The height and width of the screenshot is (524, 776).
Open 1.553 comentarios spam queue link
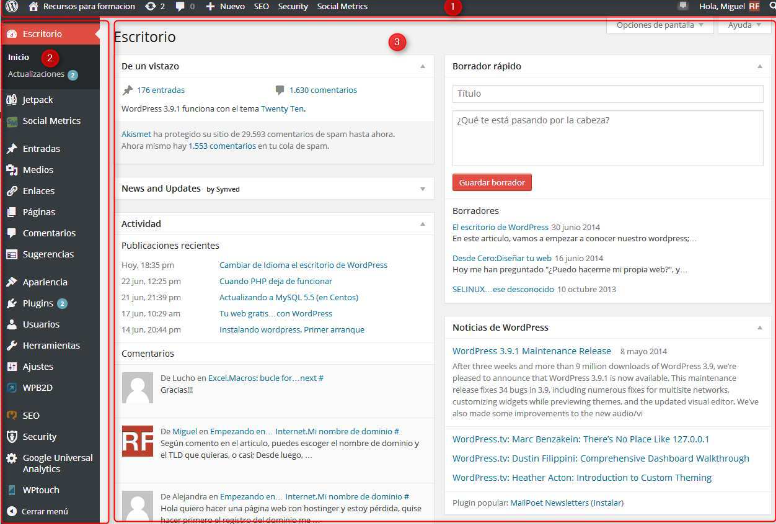[222, 146]
